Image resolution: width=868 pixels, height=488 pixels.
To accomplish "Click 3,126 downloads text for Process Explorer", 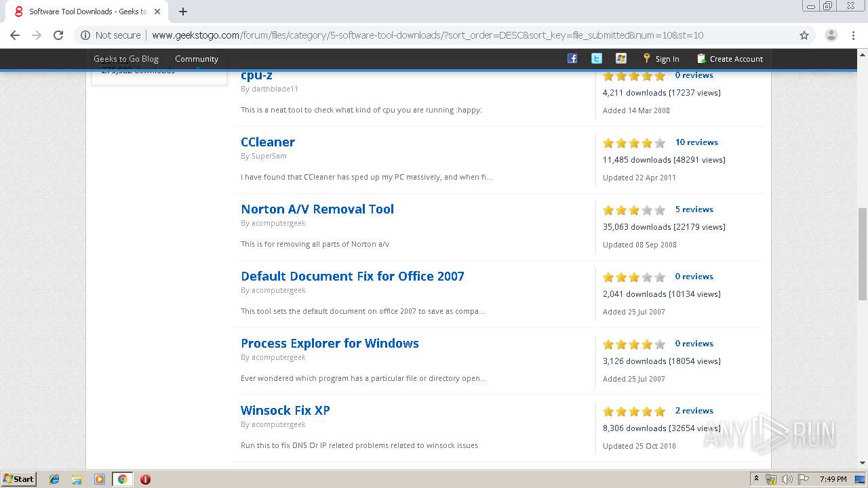I will [634, 361].
